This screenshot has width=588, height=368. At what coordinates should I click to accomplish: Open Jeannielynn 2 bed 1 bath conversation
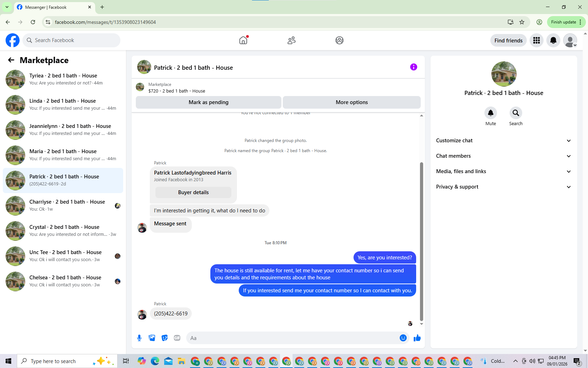click(x=63, y=130)
